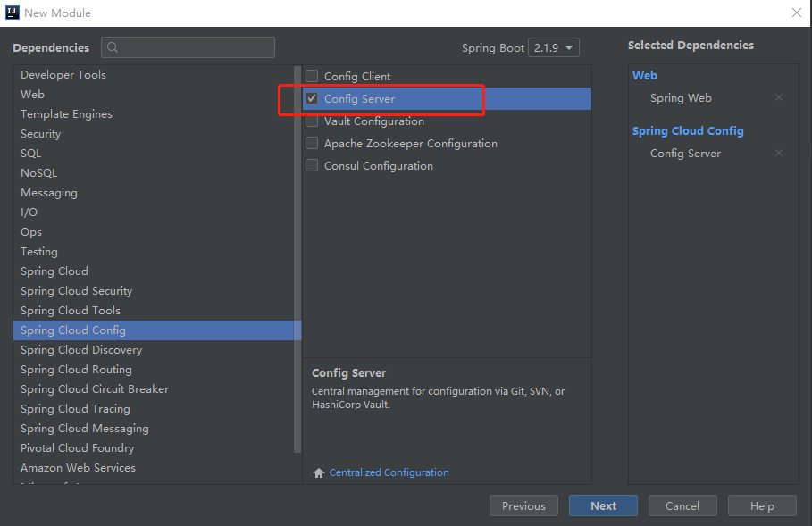The height and width of the screenshot is (526, 812).
Task: Choose the SQL dependency category
Action: [31, 154]
